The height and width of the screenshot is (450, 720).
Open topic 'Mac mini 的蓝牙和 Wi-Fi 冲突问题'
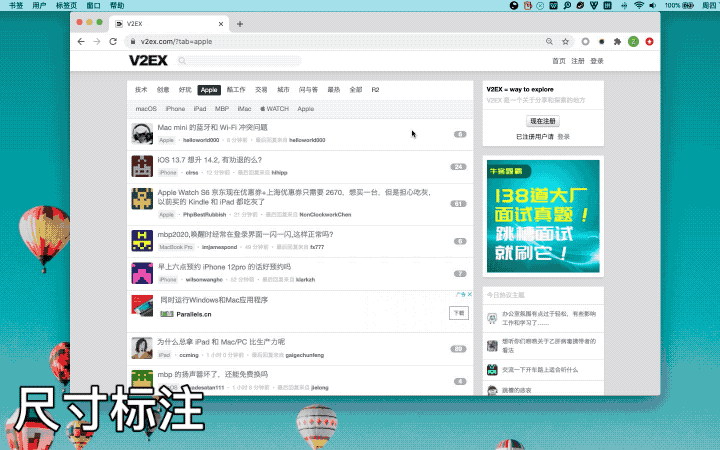point(213,127)
